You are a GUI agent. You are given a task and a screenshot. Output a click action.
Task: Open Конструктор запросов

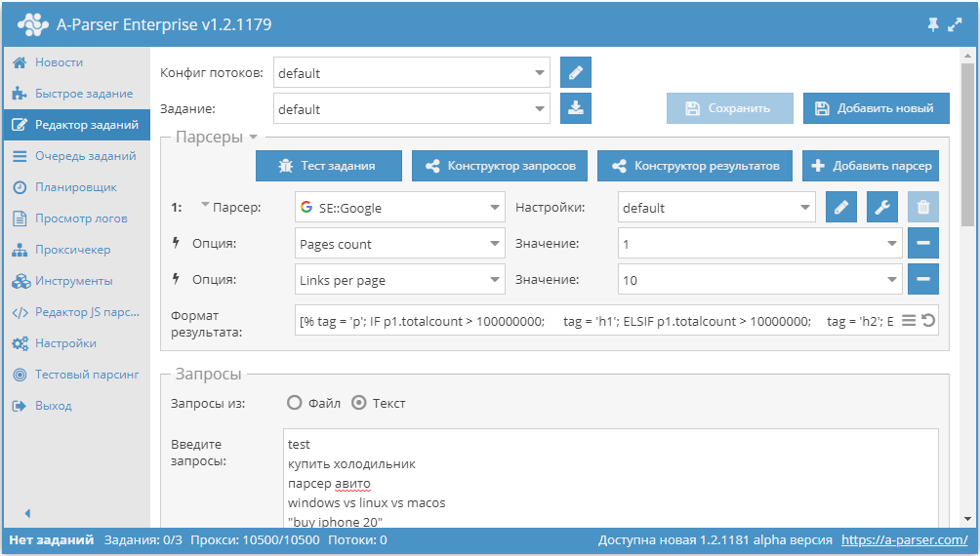point(500,166)
